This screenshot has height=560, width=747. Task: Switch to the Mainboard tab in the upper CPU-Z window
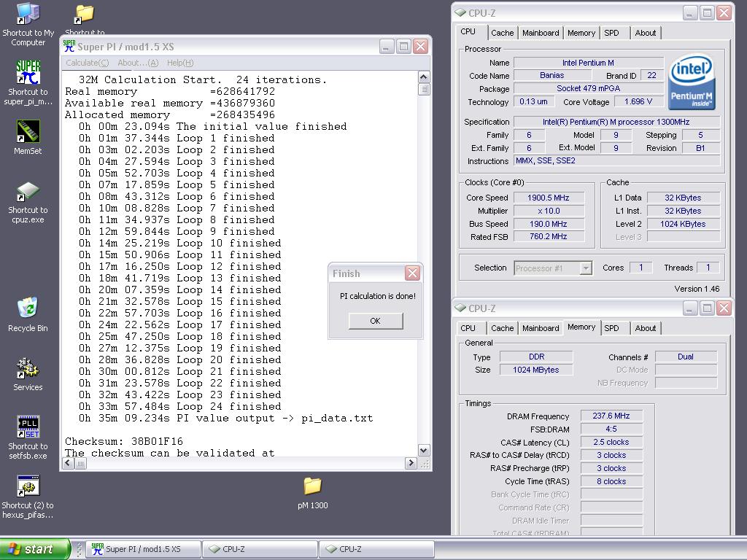[x=541, y=33]
